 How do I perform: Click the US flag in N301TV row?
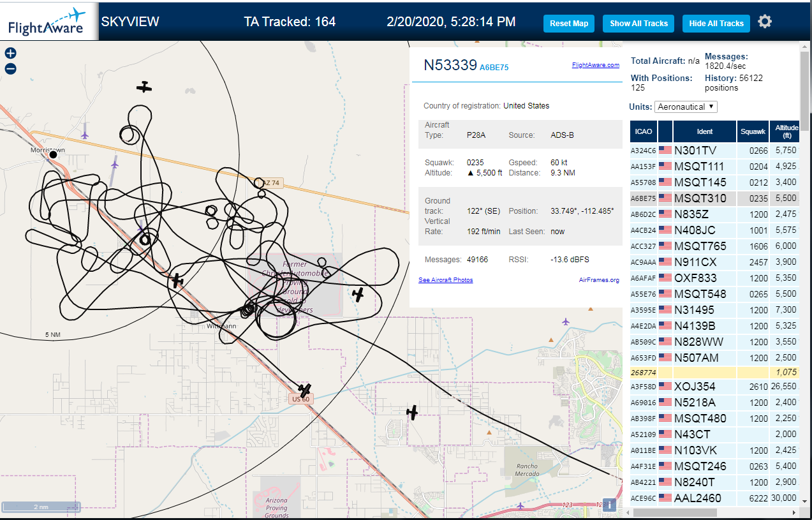point(665,151)
